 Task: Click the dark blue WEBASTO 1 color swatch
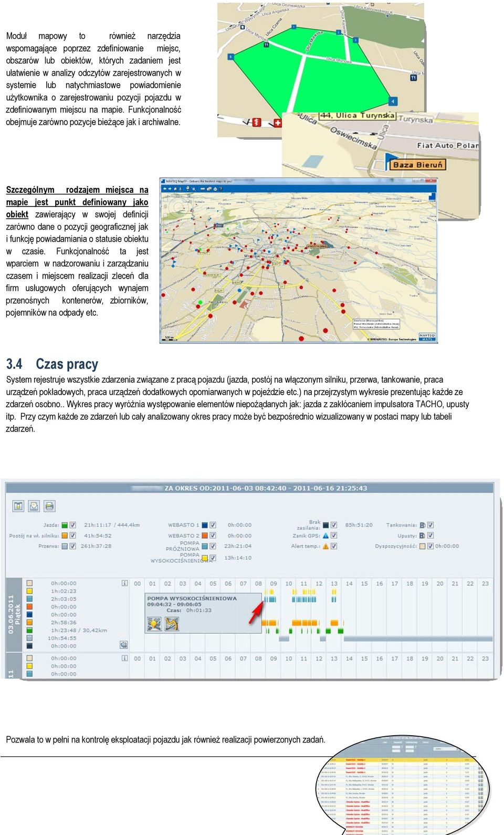click(205, 524)
